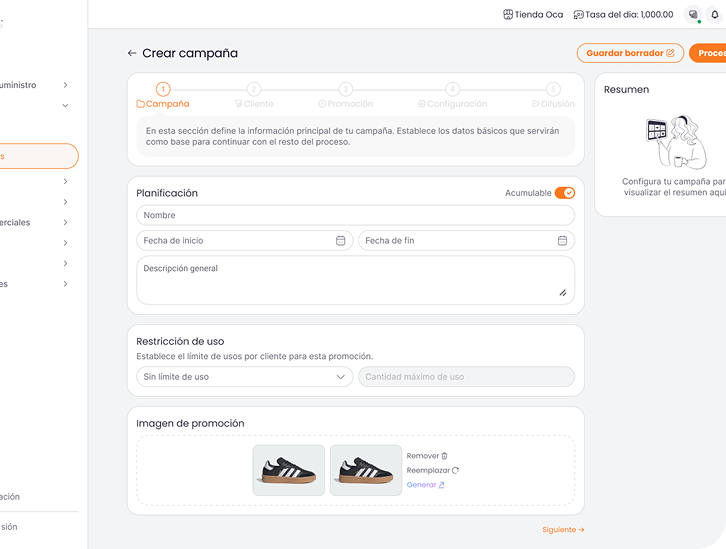This screenshot has width=726, height=549.
Task: Open the Sin límite de uso dropdown
Action: pos(244,377)
